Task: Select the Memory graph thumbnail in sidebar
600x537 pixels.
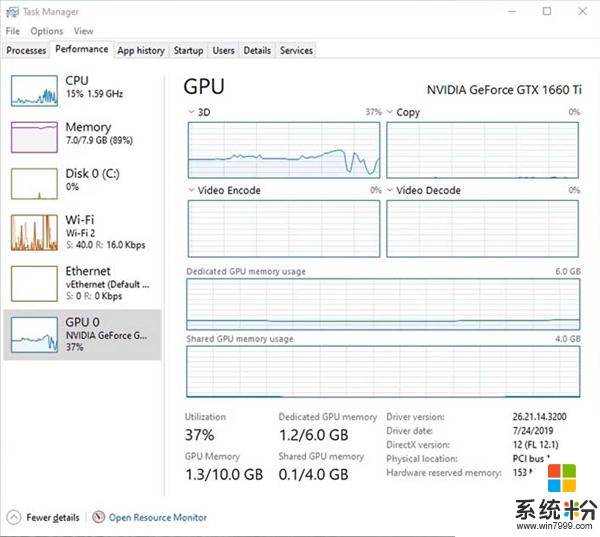Action: click(34, 137)
